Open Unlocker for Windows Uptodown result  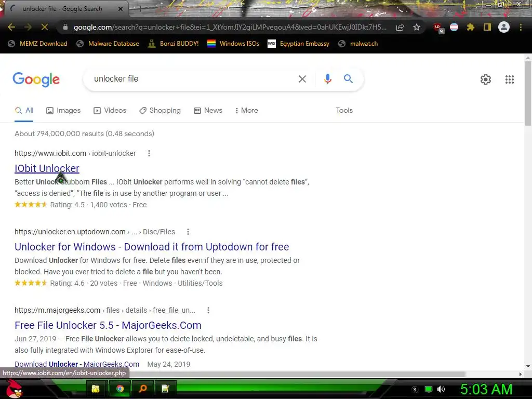(x=152, y=247)
